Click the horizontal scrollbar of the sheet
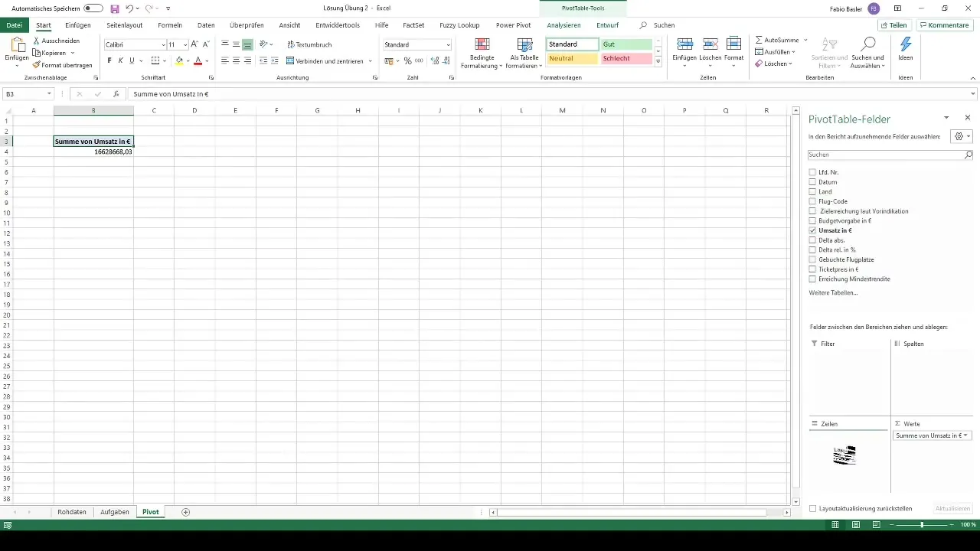This screenshot has width=980, height=551. click(x=632, y=513)
